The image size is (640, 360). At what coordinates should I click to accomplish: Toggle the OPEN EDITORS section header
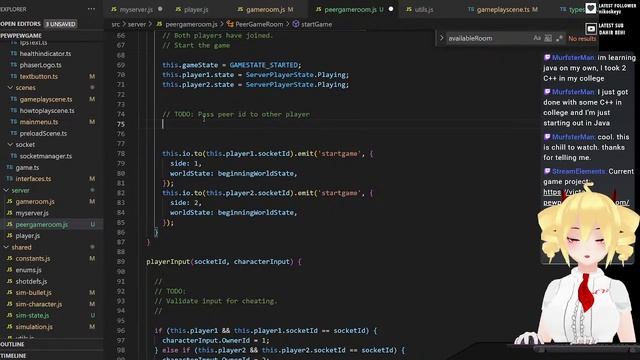point(20,24)
